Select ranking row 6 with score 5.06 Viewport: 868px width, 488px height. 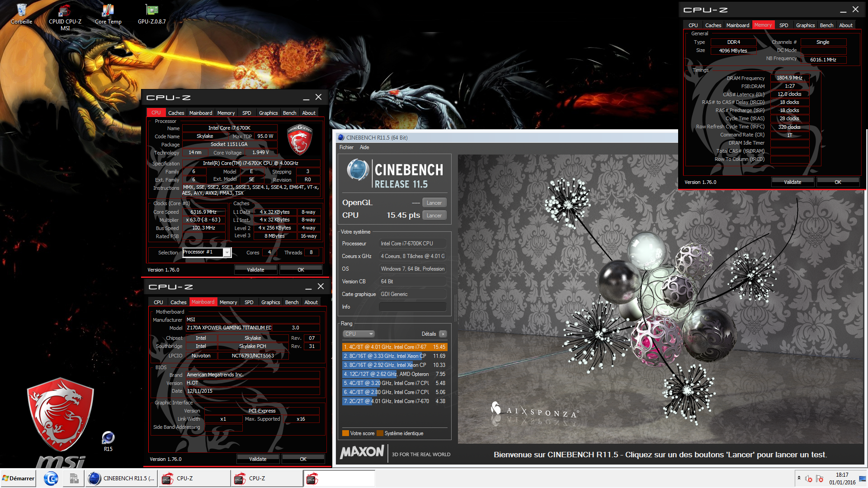[395, 392]
